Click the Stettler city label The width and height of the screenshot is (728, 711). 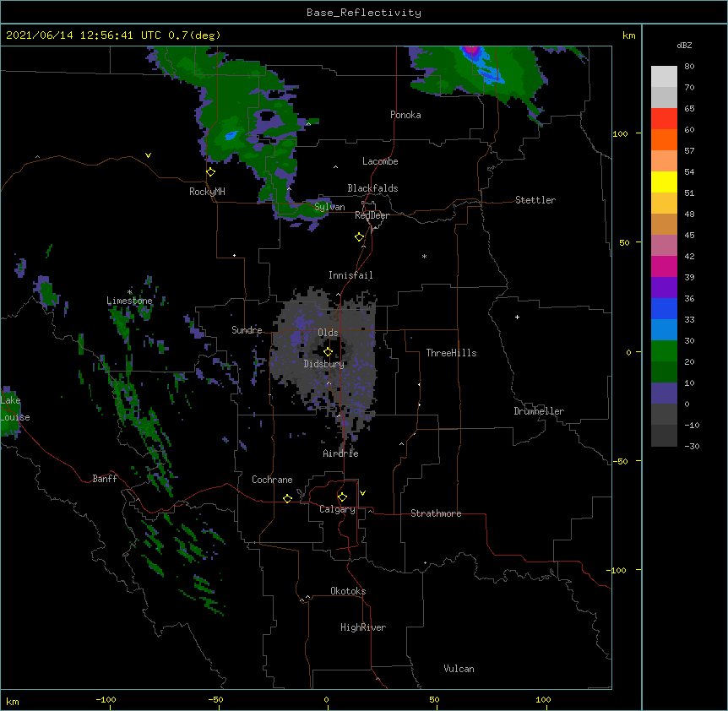pyautogui.click(x=535, y=200)
